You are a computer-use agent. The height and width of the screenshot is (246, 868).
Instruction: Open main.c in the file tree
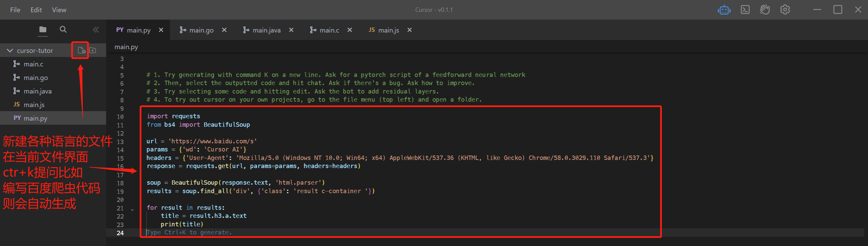point(53,64)
